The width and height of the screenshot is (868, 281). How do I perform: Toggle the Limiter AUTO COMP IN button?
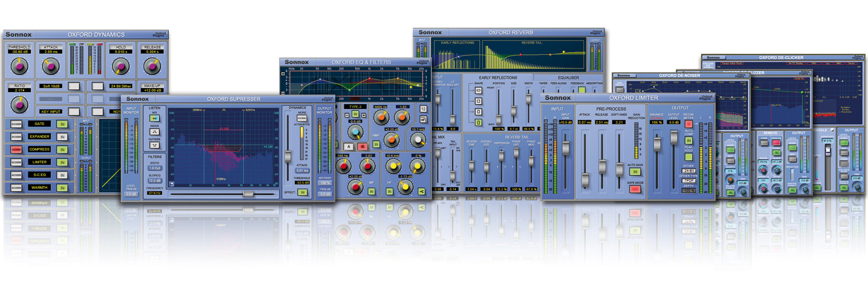[x=688, y=141]
